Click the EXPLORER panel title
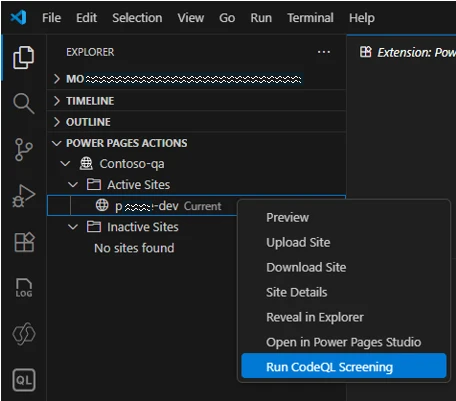Viewport: 456px width, 401px height. tap(90, 52)
